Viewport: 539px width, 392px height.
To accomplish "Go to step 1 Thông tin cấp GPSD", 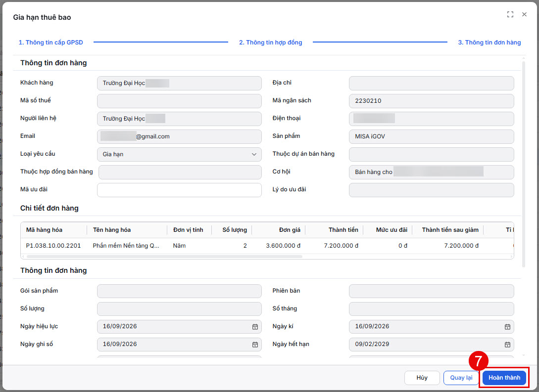I will pos(51,43).
